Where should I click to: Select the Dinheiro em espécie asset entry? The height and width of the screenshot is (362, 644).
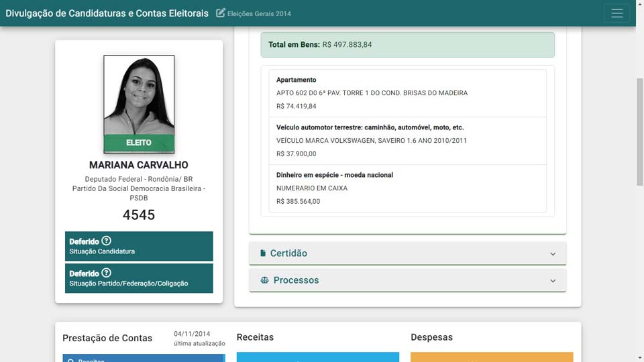coord(407,188)
